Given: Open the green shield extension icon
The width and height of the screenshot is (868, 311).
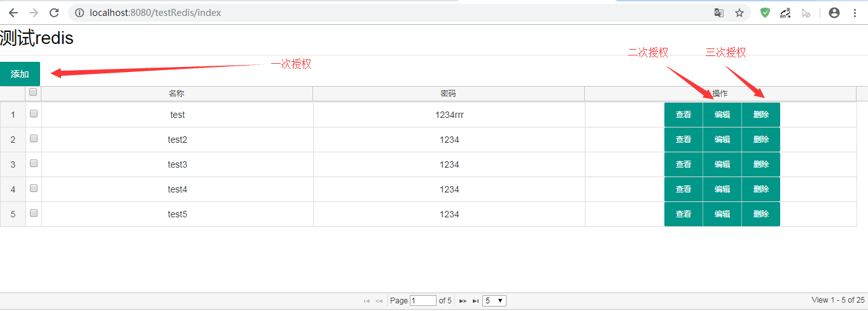Looking at the screenshot, I should coord(766,13).
